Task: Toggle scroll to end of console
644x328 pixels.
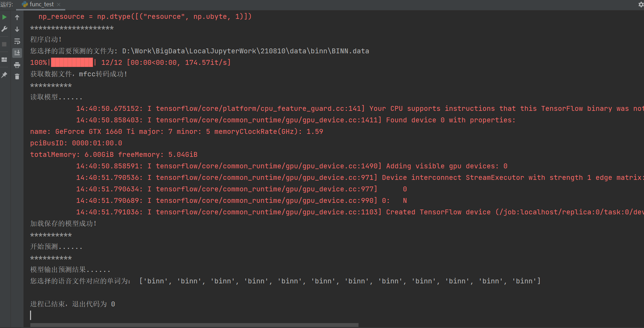Action: click(x=17, y=53)
